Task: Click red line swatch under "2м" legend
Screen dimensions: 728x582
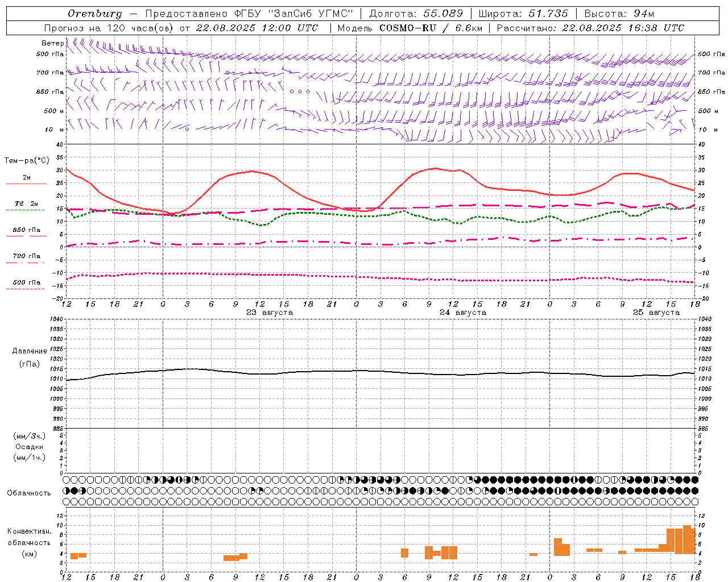Action: [x=26, y=184]
